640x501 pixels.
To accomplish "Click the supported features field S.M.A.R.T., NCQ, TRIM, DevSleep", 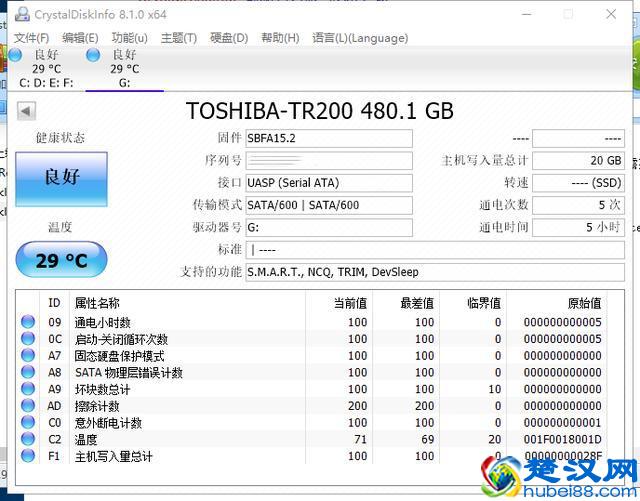I will click(435, 272).
